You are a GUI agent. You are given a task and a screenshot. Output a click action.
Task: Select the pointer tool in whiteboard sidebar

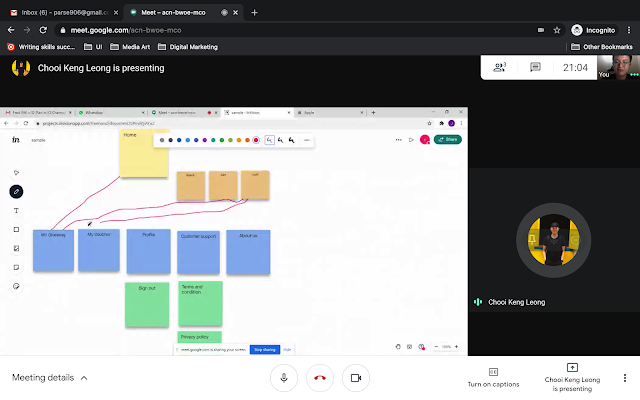pyautogui.click(x=16, y=173)
